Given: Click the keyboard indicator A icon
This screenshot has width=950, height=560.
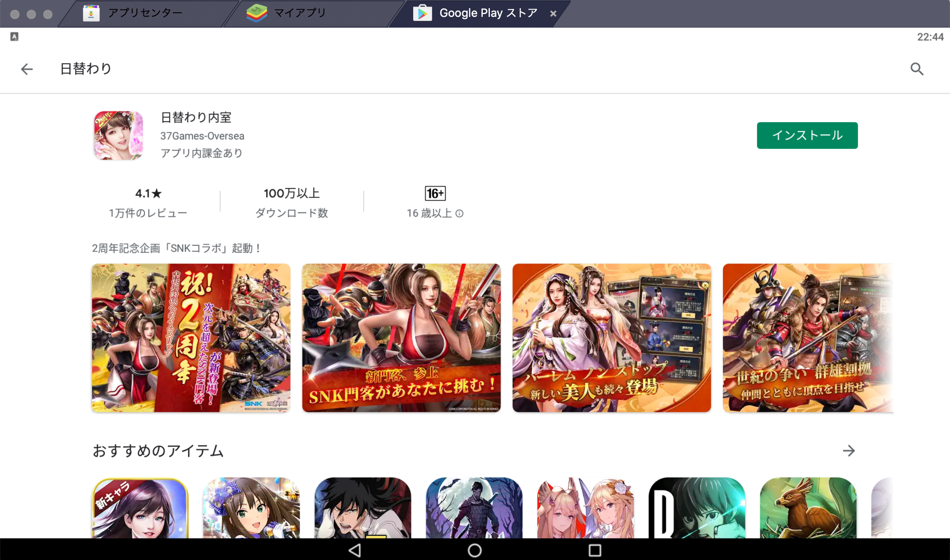Looking at the screenshot, I should [14, 37].
